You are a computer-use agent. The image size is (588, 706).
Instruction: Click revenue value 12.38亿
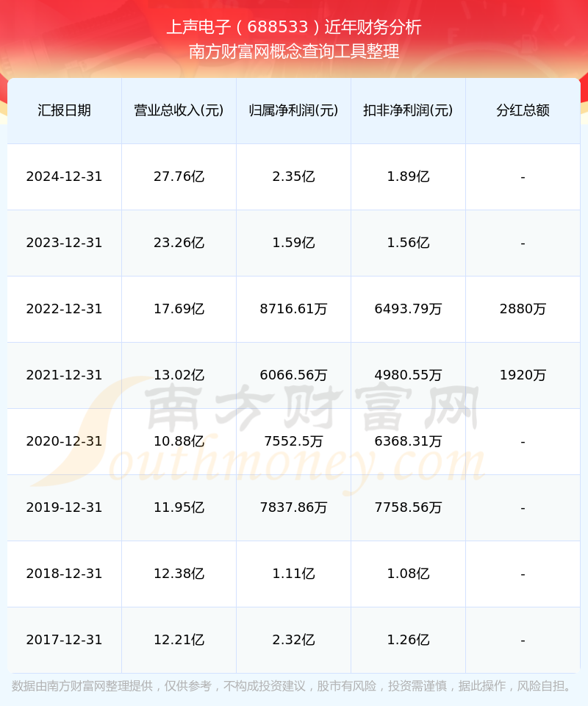point(179,574)
